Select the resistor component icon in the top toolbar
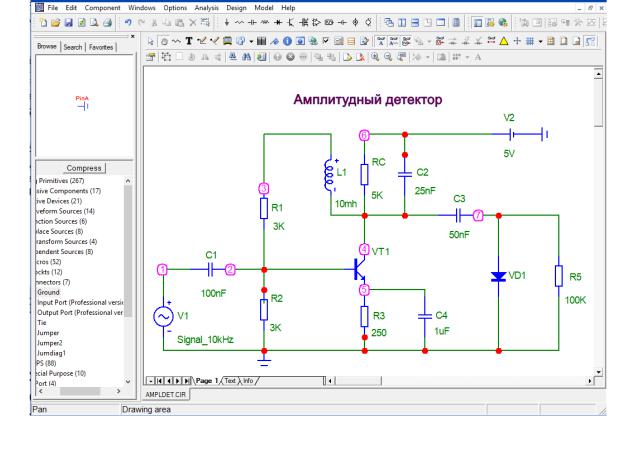The height and width of the screenshot is (454, 624). coord(239,23)
